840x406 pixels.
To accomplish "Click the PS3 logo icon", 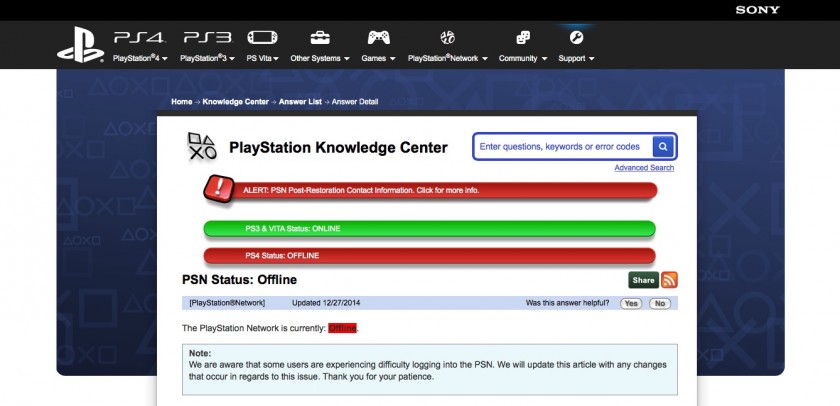I will (208, 37).
